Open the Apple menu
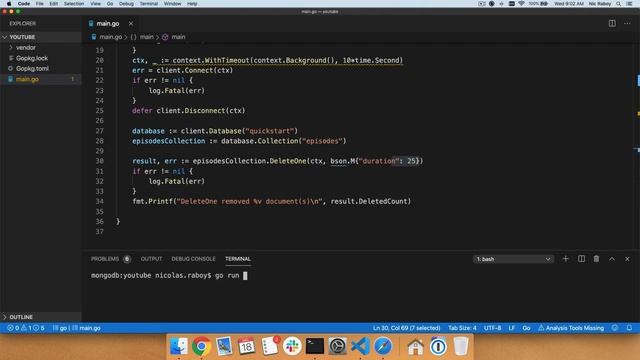 pos(9,4)
